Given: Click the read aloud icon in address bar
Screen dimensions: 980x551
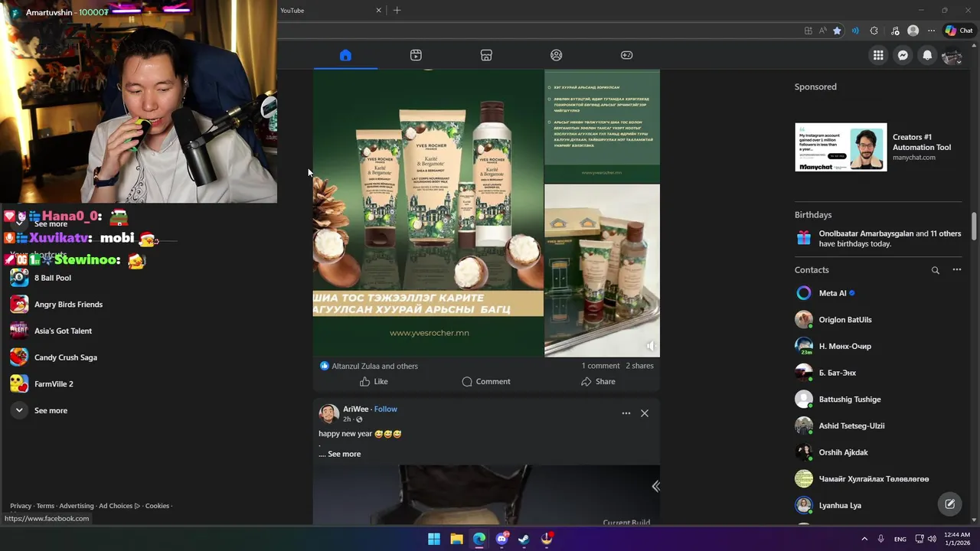Looking at the screenshot, I should point(822,31).
